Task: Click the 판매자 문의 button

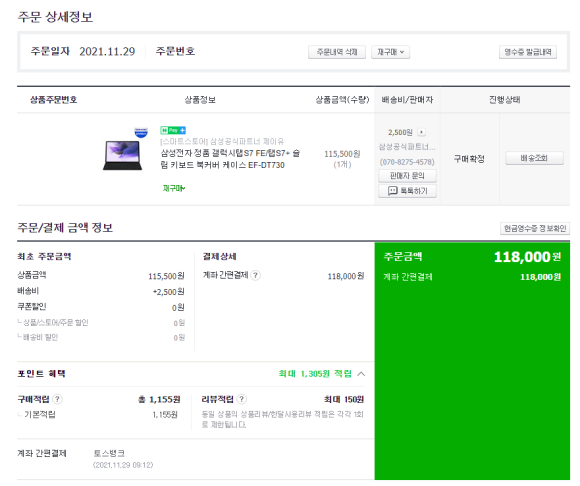Action: (407, 176)
